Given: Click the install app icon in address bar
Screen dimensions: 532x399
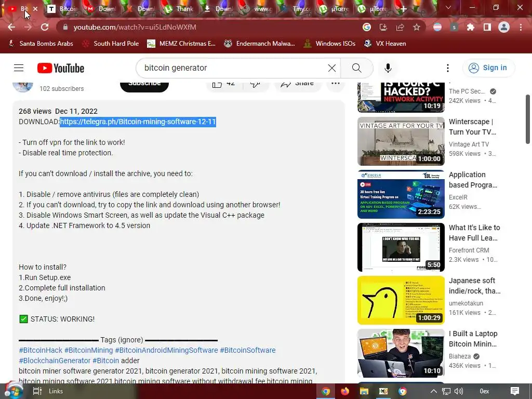Looking at the screenshot, I should tap(383, 27).
